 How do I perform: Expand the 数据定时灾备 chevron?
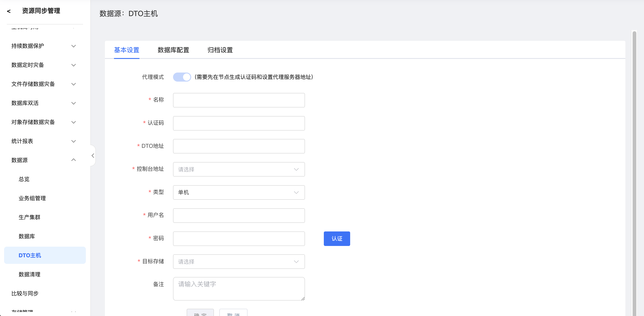click(x=74, y=65)
